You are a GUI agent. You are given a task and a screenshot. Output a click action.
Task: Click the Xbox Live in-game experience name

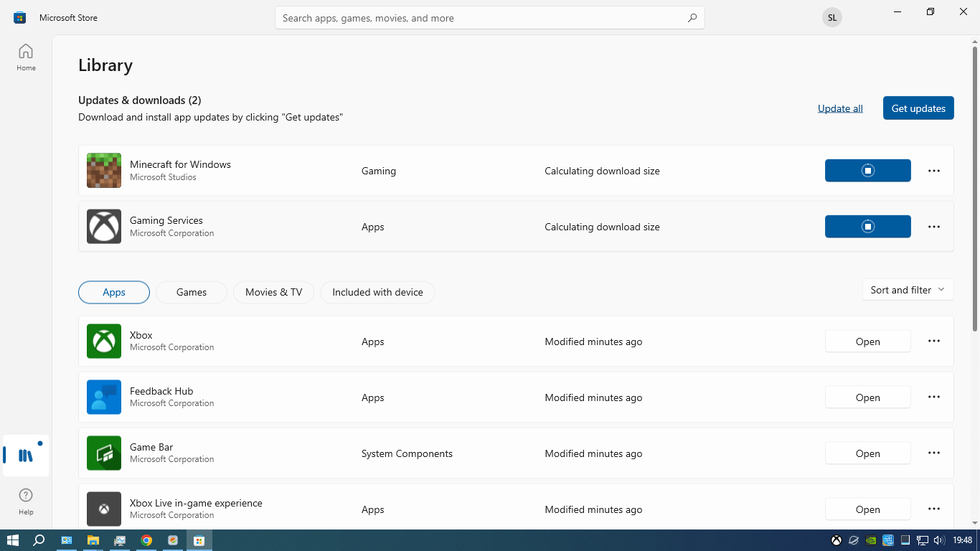(196, 503)
